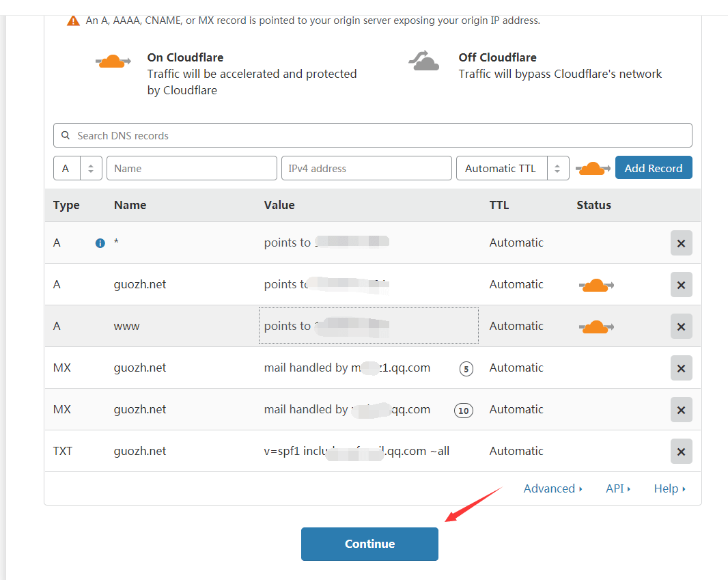The width and height of the screenshot is (728, 580).
Task: Click the Name input field
Action: point(192,168)
